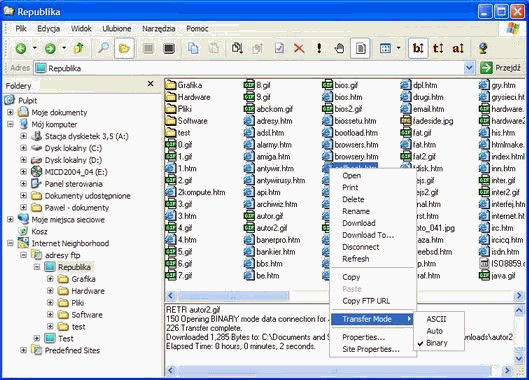Click the Views toolbar icon
The height and width of the screenshot is (380, 529).
[385, 48]
